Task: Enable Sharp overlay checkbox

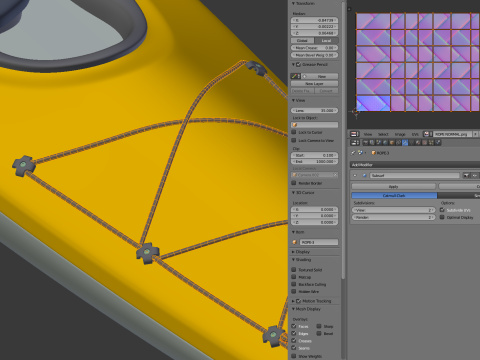Action: 319,326
